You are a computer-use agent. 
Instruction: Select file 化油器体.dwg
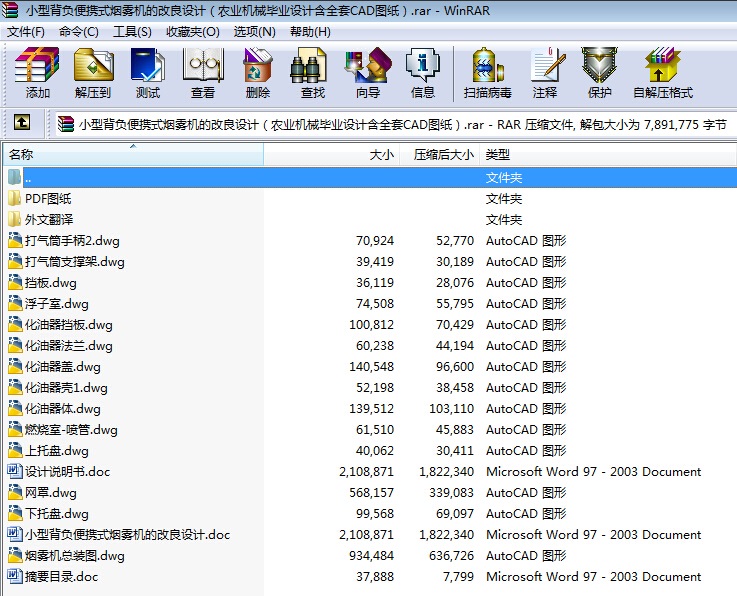pos(63,408)
